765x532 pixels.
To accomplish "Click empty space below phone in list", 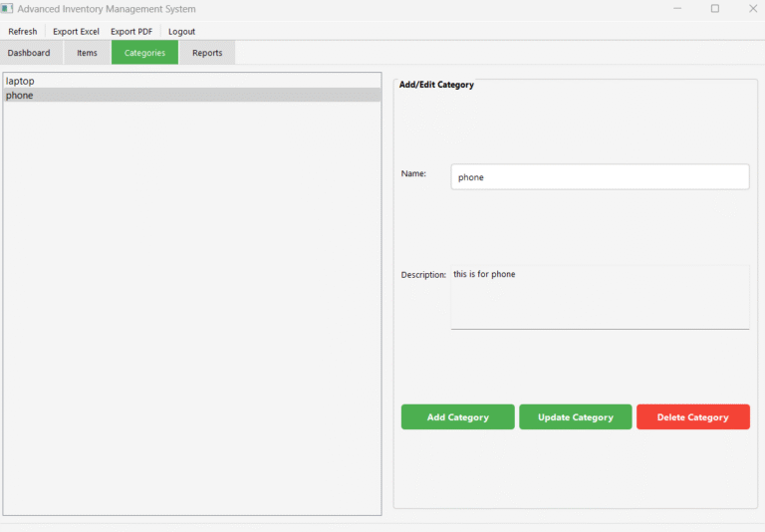I will (191, 299).
